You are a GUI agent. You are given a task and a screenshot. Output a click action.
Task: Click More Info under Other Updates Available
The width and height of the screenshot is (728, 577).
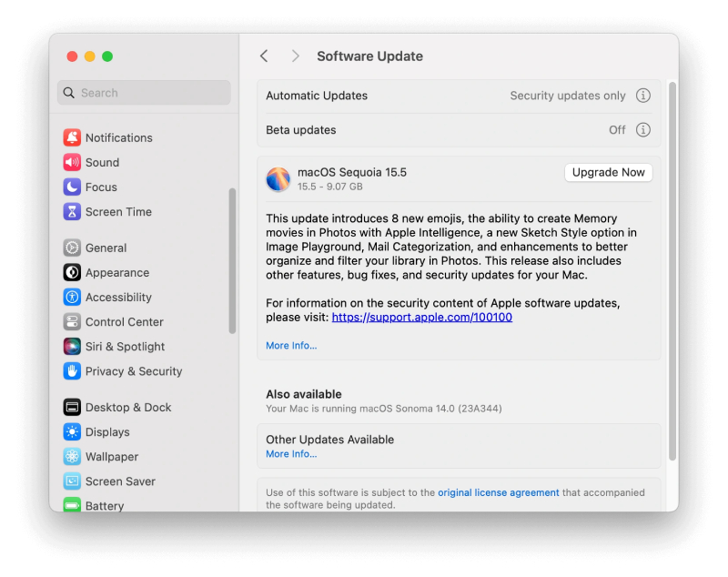point(291,453)
